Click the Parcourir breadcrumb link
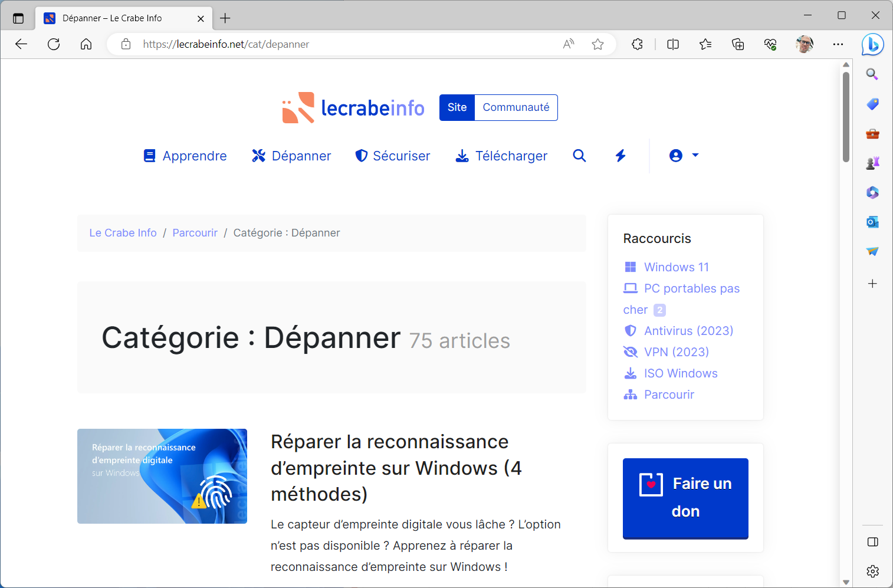 [x=195, y=233]
